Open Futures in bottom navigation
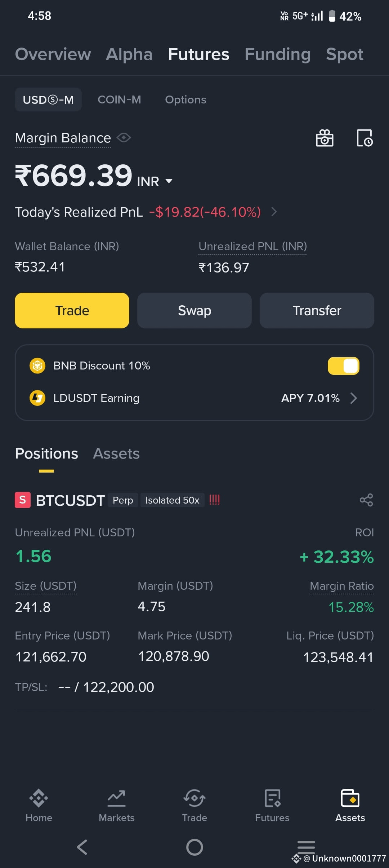The image size is (389, 868). coord(272,806)
